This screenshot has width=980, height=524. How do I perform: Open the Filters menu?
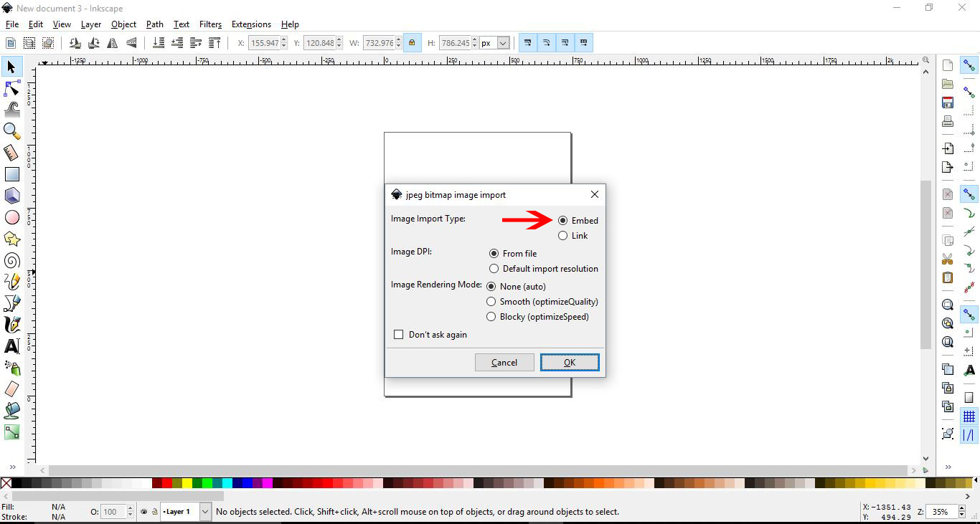pyautogui.click(x=210, y=24)
